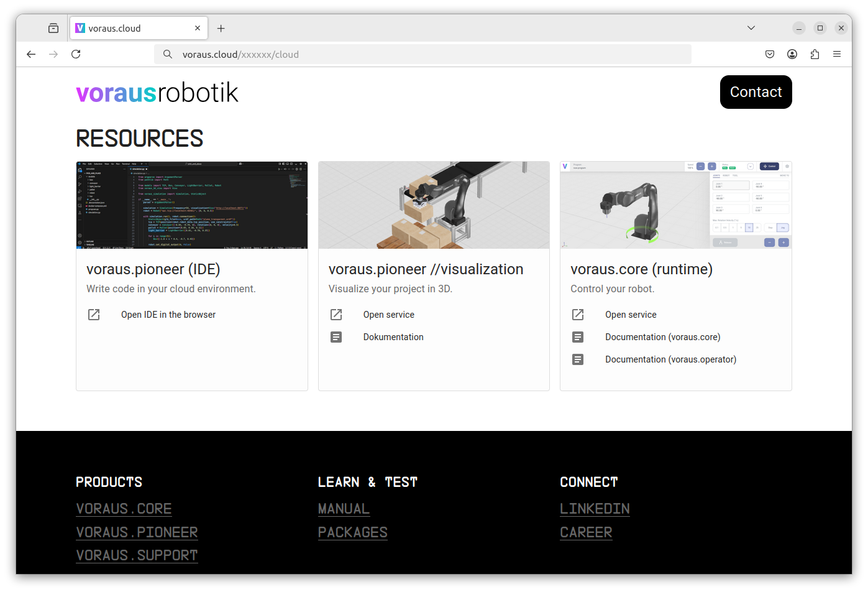Click the voraus.pioneer //visualization card title

(426, 269)
